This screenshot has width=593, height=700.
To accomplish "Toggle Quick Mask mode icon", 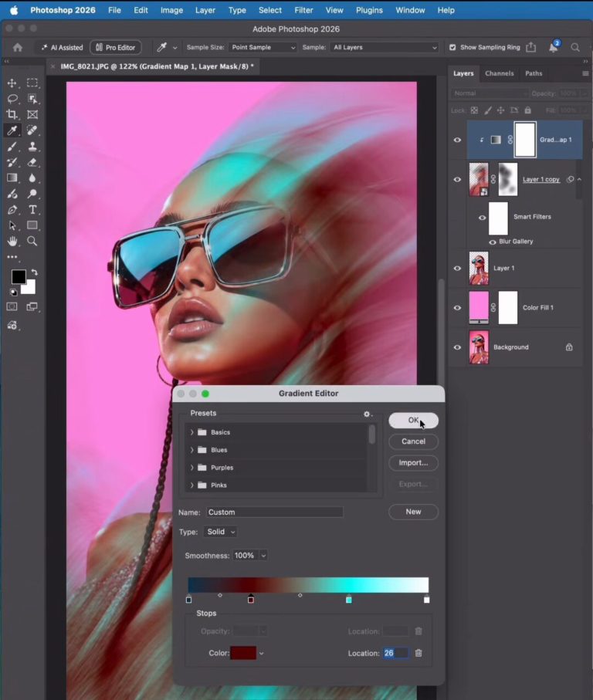I will (12, 306).
